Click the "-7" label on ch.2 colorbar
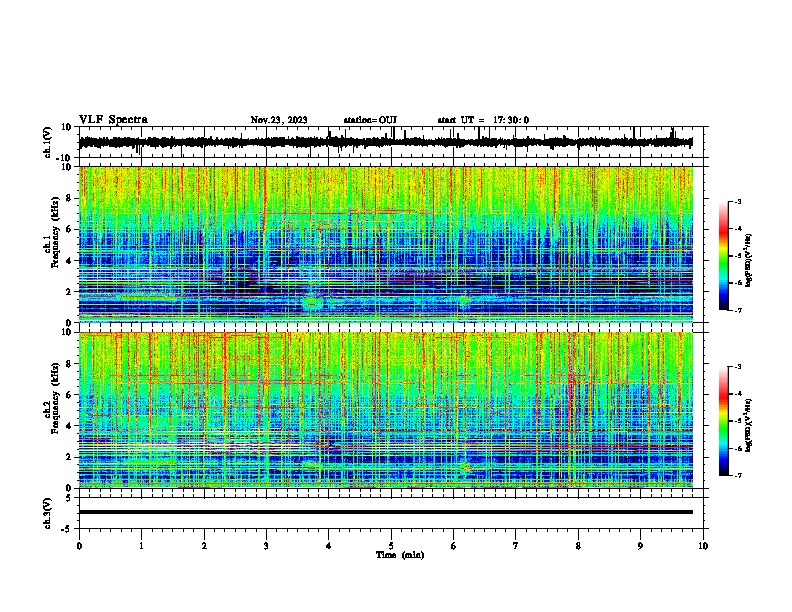The image size is (792, 612). coord(737,475)
